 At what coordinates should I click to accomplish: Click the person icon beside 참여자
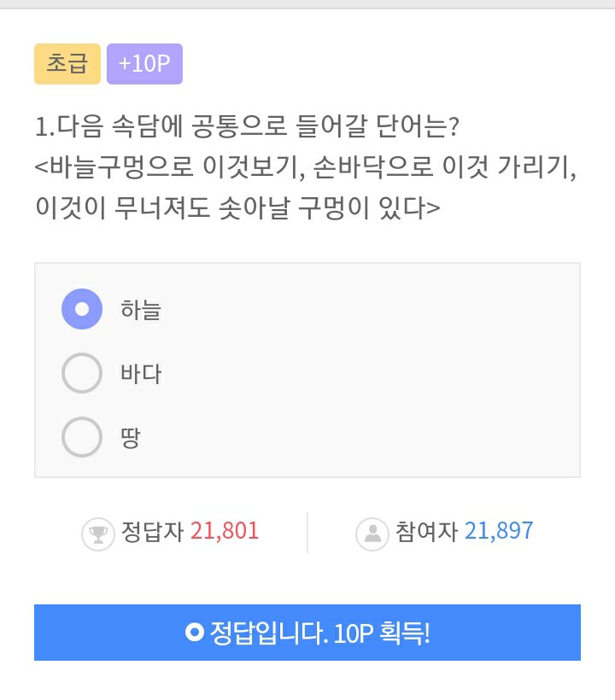372,534
